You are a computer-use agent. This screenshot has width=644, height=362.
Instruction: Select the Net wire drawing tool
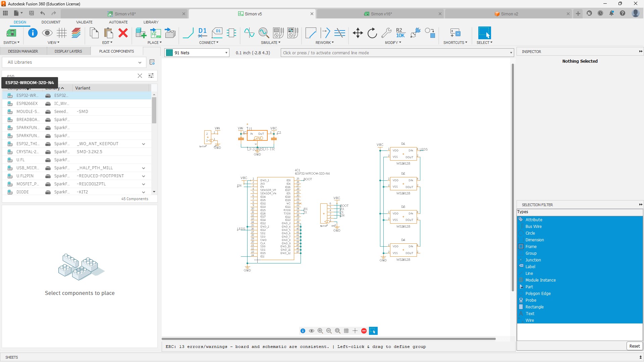click(x=188, y=33)
